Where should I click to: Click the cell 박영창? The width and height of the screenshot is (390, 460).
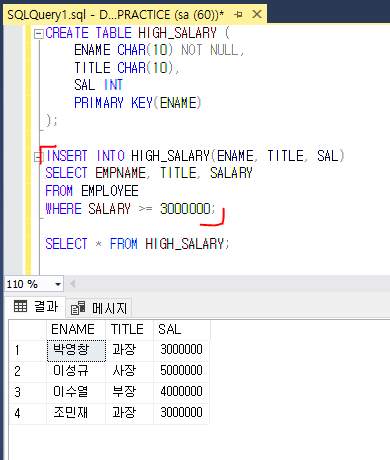(x=76, y=350)
